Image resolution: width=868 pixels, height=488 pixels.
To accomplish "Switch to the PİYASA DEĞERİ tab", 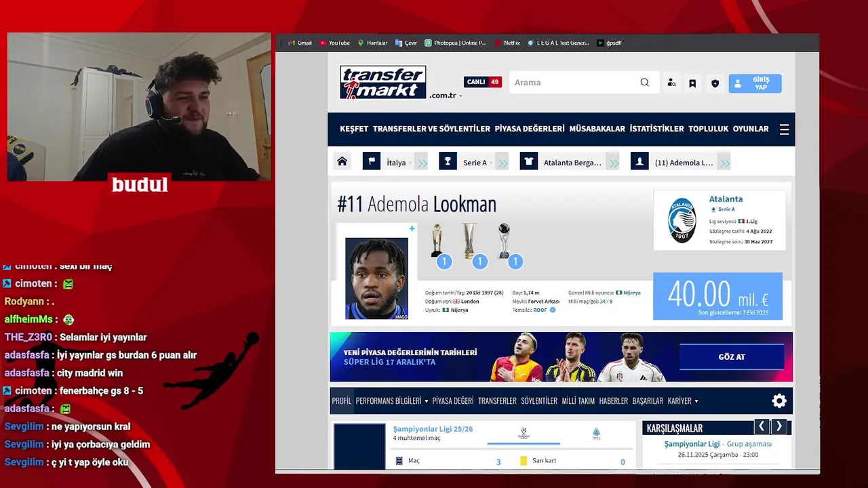I will click(453, 401).
